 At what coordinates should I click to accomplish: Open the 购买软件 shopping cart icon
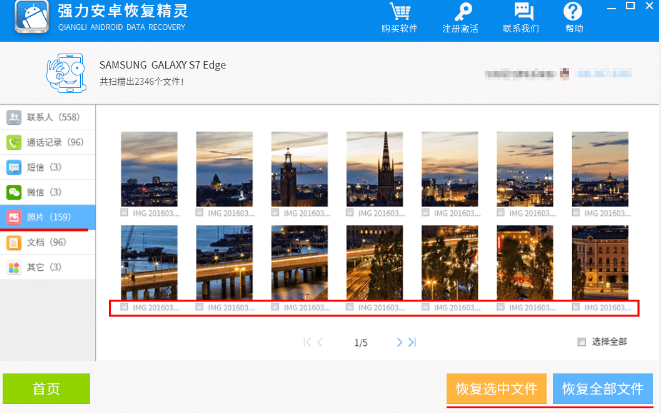pyautogui.click(x=400, y=11)
